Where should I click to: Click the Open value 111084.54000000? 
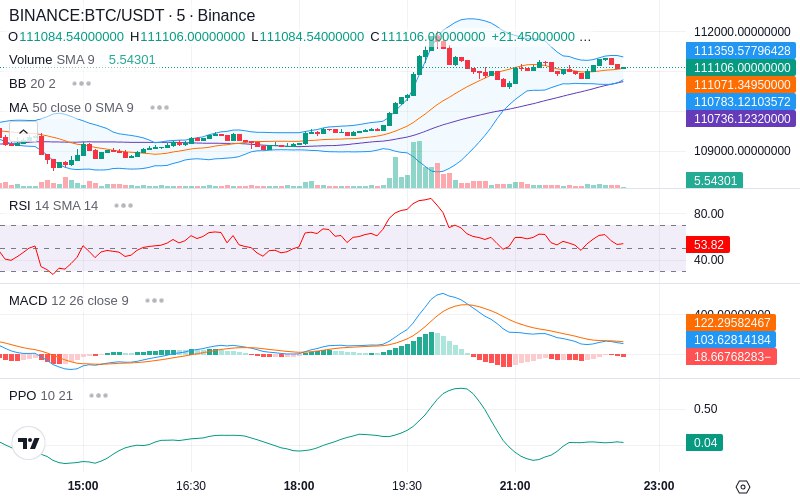click(71, 37)
